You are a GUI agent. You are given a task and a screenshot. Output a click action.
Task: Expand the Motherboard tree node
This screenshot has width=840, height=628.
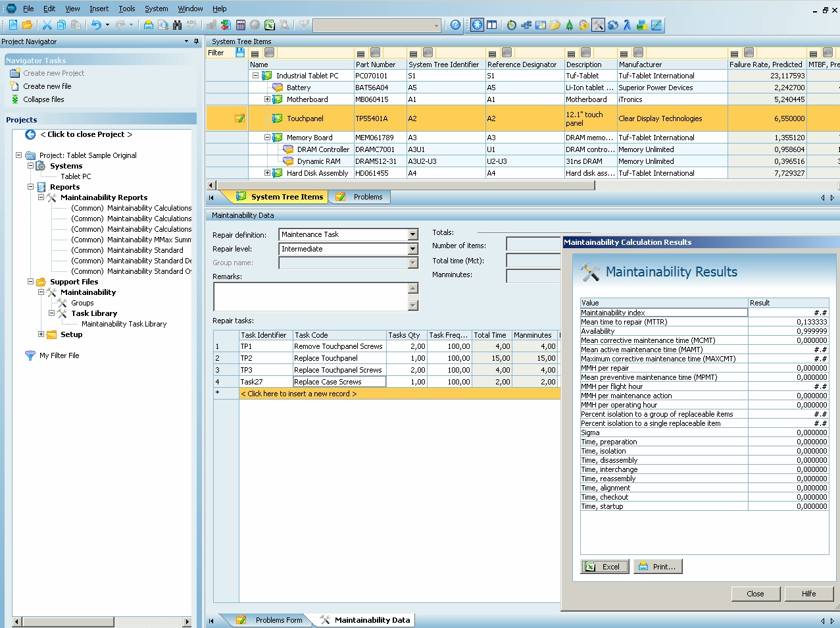click(267, 99)
